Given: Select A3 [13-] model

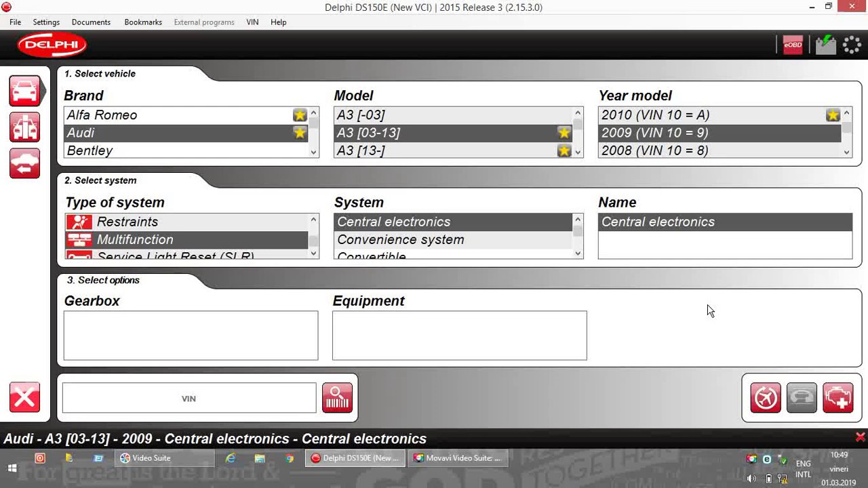Looking at the screenshot, I should [453, 150].
